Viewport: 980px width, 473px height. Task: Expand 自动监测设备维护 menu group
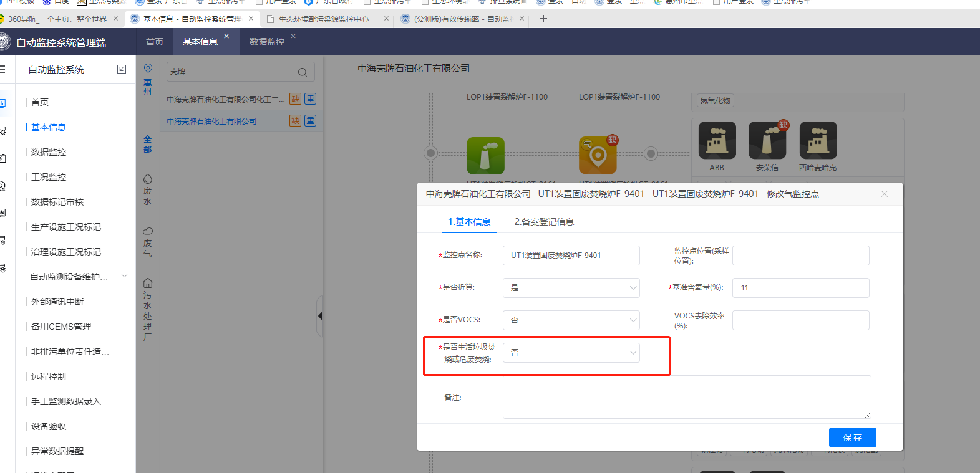pyautogui.click(x=125, y=276)
